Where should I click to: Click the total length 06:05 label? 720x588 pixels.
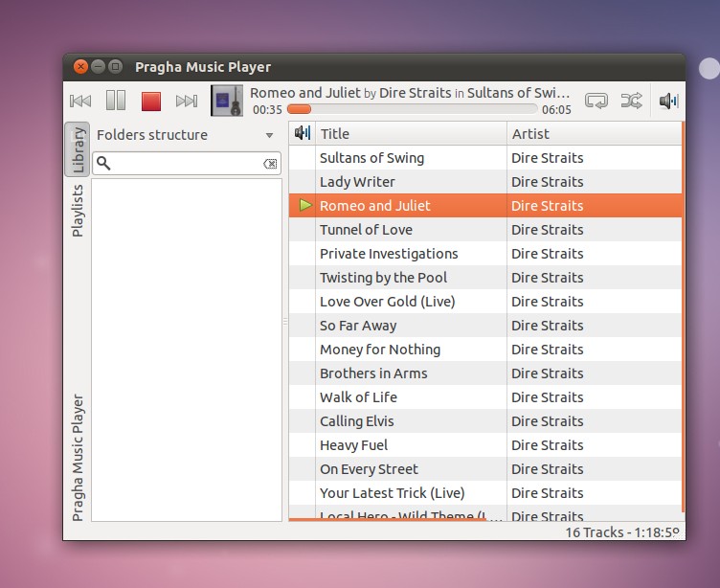click(x=556, y=110)
